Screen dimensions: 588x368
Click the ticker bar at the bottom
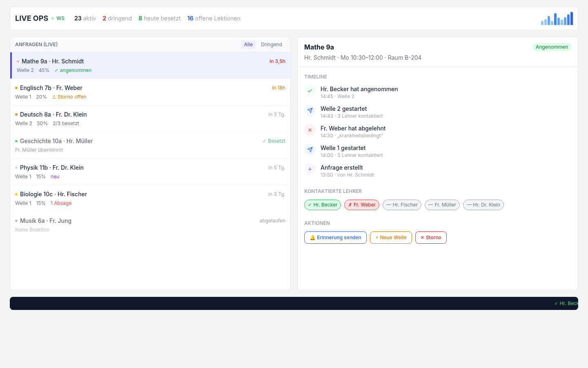294,303
